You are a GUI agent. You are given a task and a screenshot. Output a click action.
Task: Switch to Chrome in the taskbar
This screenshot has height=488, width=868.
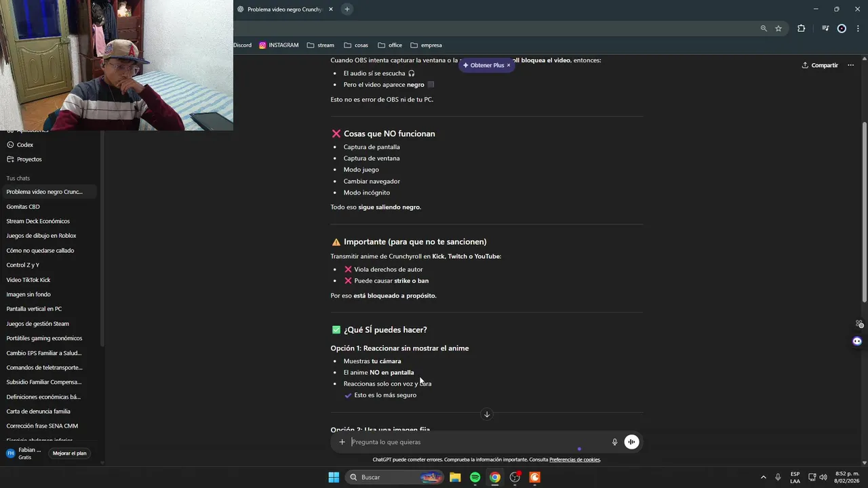point(495,477)
